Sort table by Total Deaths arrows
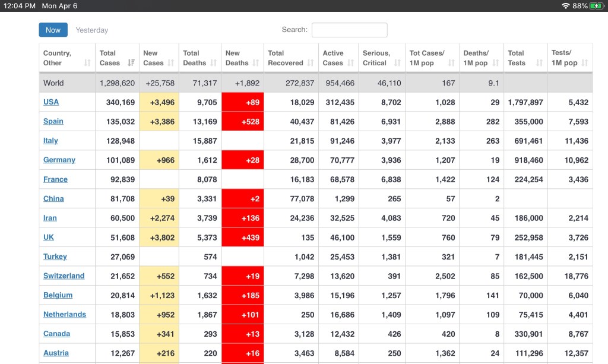This screenshot has height=364, width=608. (213, 63)
